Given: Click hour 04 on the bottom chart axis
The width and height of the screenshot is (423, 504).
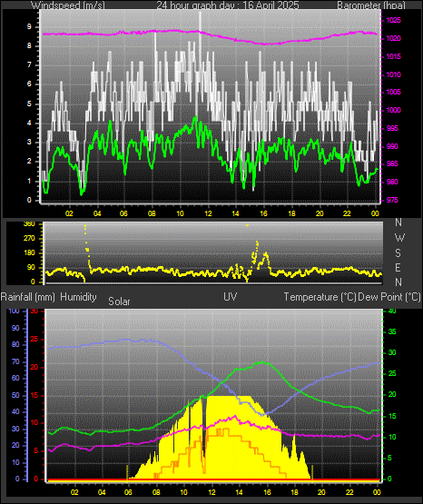Looking at the screenshot, I should coord(102,492).
